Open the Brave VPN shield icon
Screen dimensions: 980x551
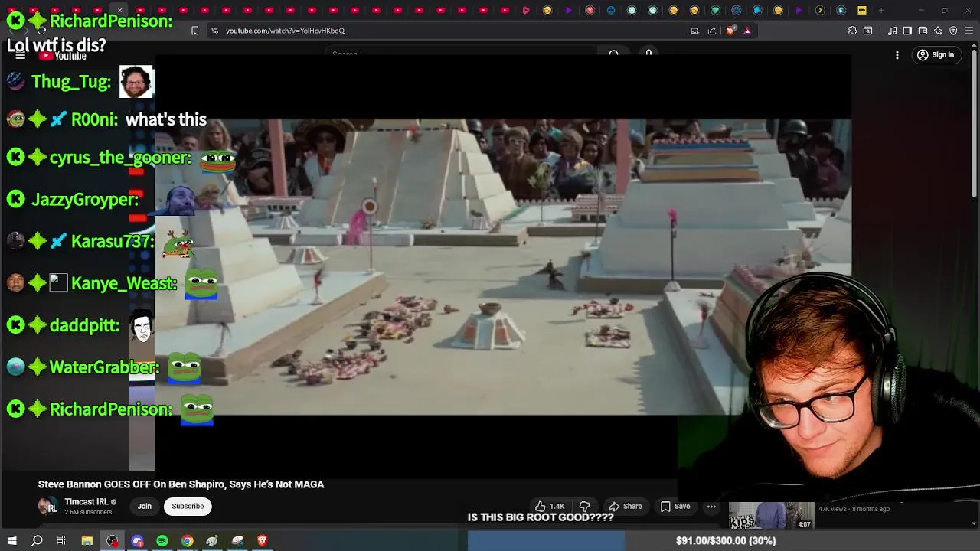953,31
